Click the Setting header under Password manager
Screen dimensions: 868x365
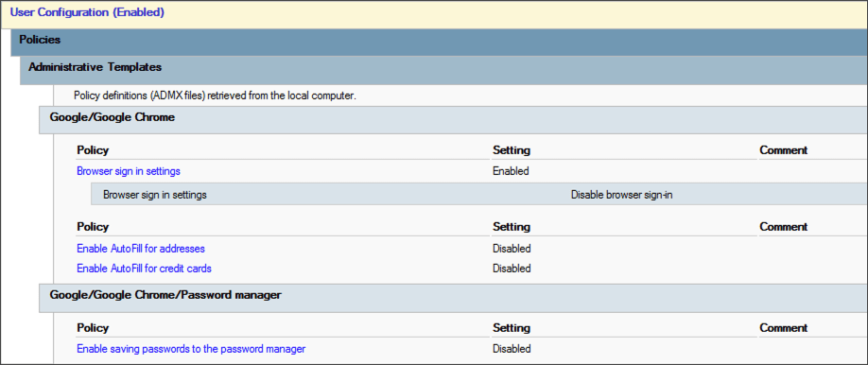pyautogui.click(x=512, y=328)
